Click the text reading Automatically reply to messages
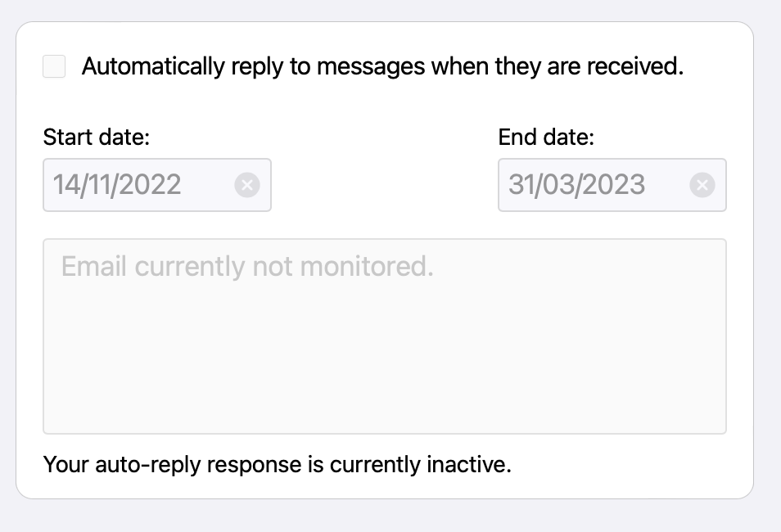Screen dimensions: 781x532 [x=382, y=66]
